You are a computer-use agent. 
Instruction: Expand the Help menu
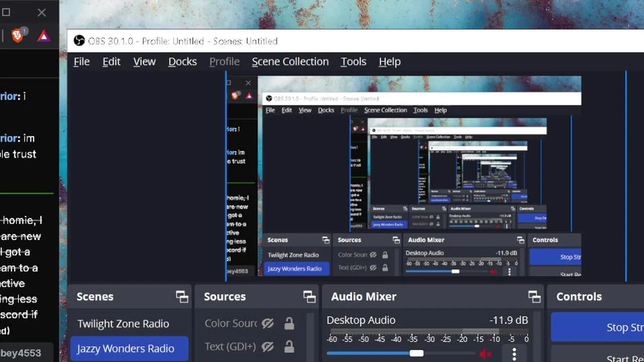click(389, 61)
